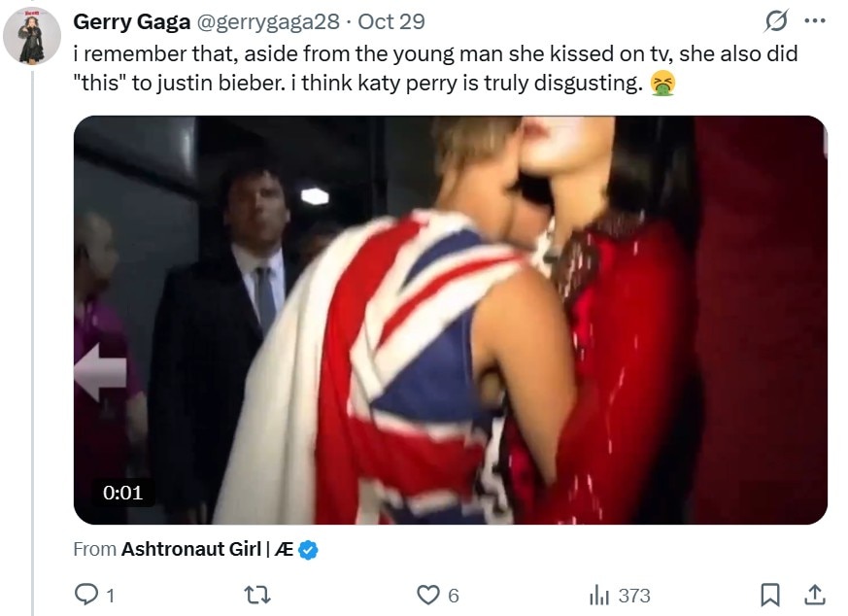Click the 0:01 video duration badge
Viewport: 848px width, 616px height.
point(122,493)
